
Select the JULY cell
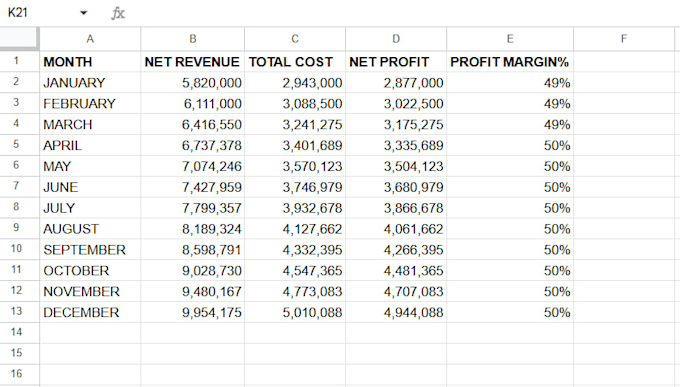[x=90, y=208]
